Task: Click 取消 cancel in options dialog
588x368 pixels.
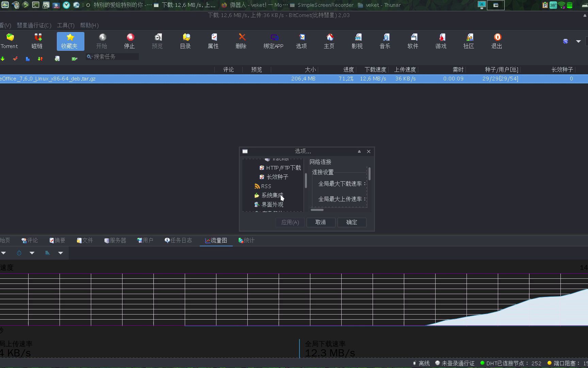Action: click(x=321, y=223)
